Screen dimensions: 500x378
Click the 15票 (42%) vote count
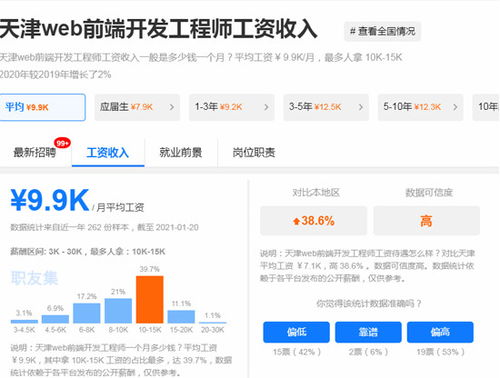coord(297,352)
